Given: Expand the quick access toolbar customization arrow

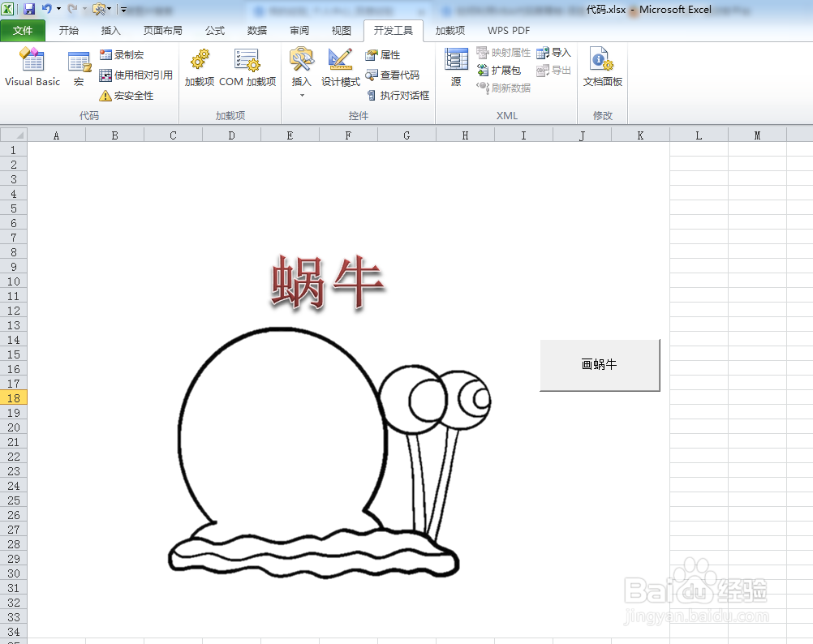Looking at the screenshot, I should tap(122, 7).
